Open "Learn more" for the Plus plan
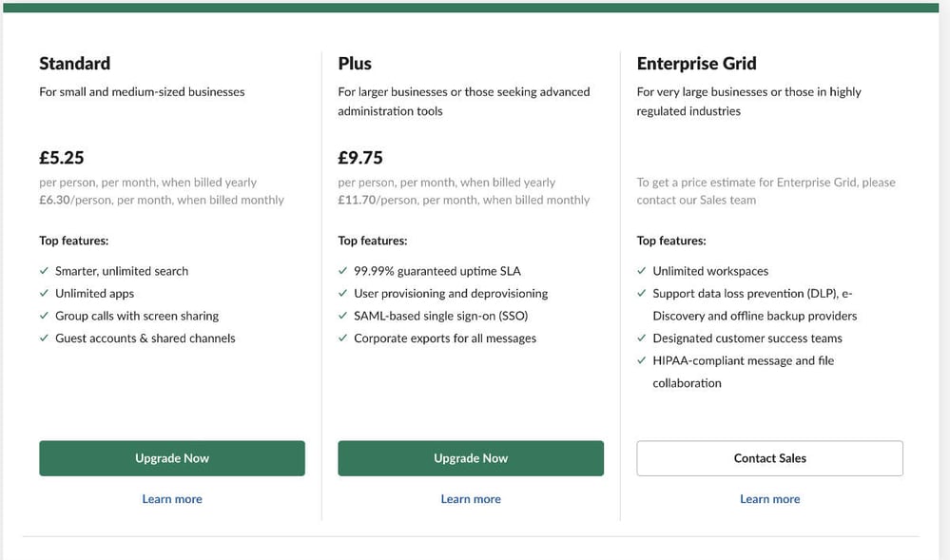This screenshot has width=950, height=560. pyautogui.click(x=471, y=498)
